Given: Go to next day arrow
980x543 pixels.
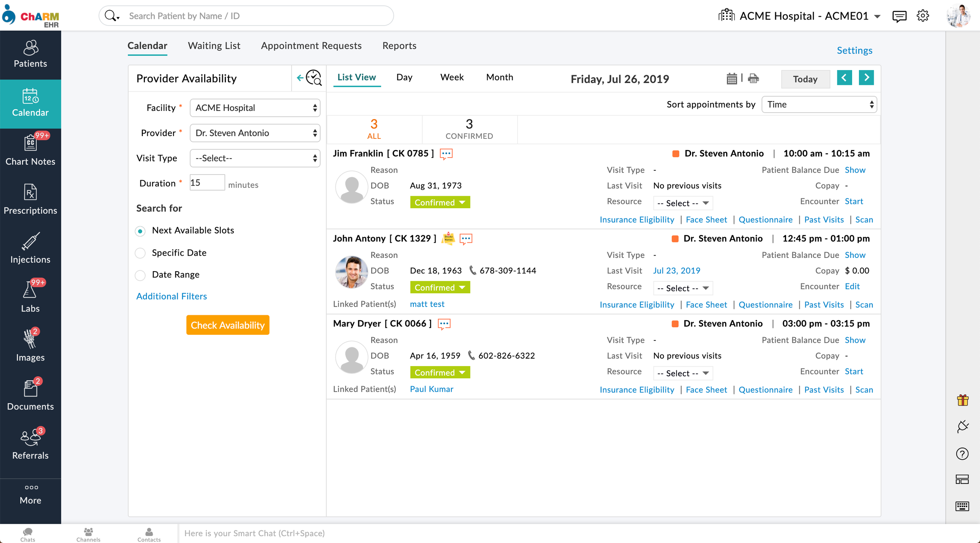Looking at the screenshot, I should click(x=866, y=78).
